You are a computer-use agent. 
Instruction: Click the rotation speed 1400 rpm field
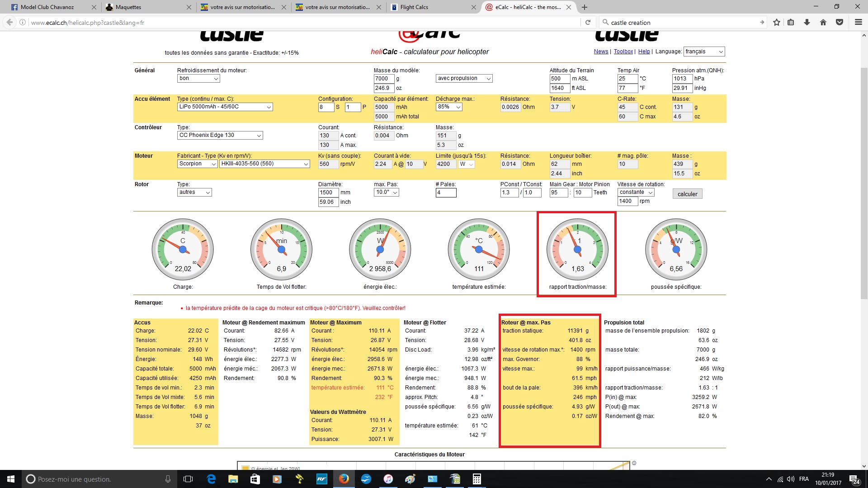tap(627, 201)
